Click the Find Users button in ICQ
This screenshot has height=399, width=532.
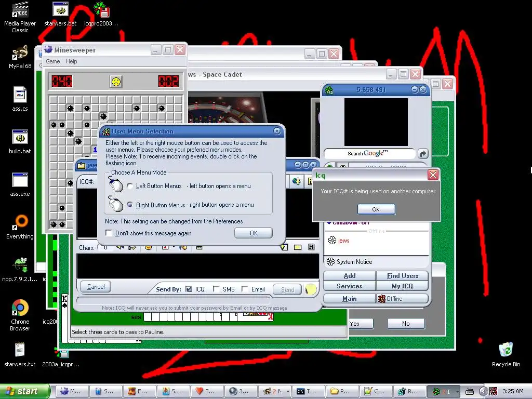point(403,276)
